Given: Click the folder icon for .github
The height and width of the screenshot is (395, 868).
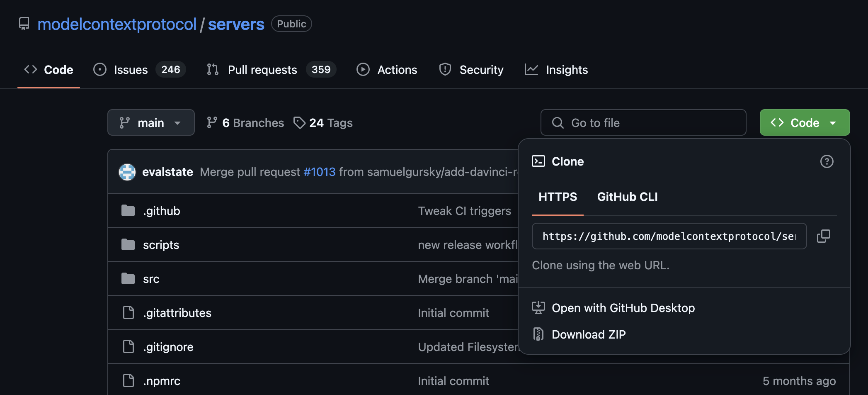Looking at the screenshot, I should coord(128,211).
